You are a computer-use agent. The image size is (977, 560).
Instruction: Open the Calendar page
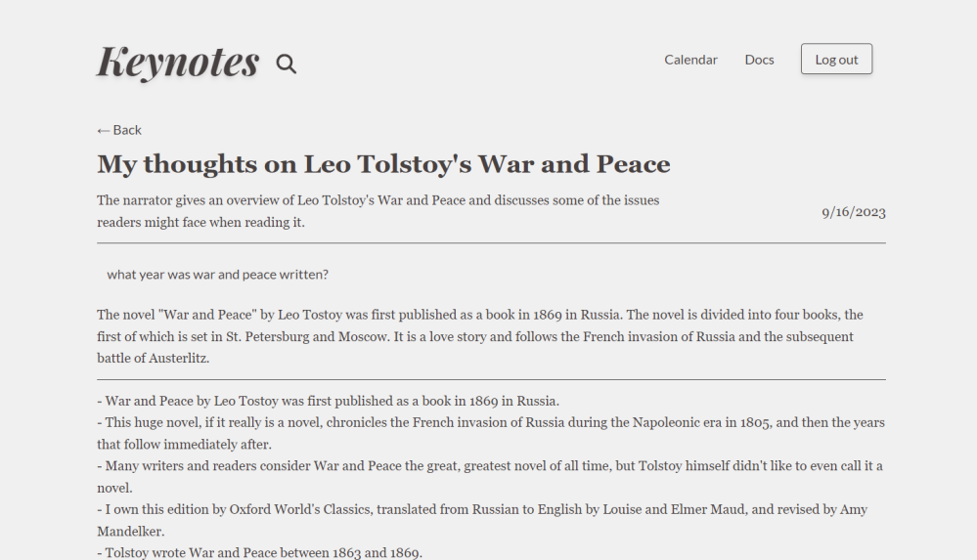pyautogui.click(x=690, y=60)
